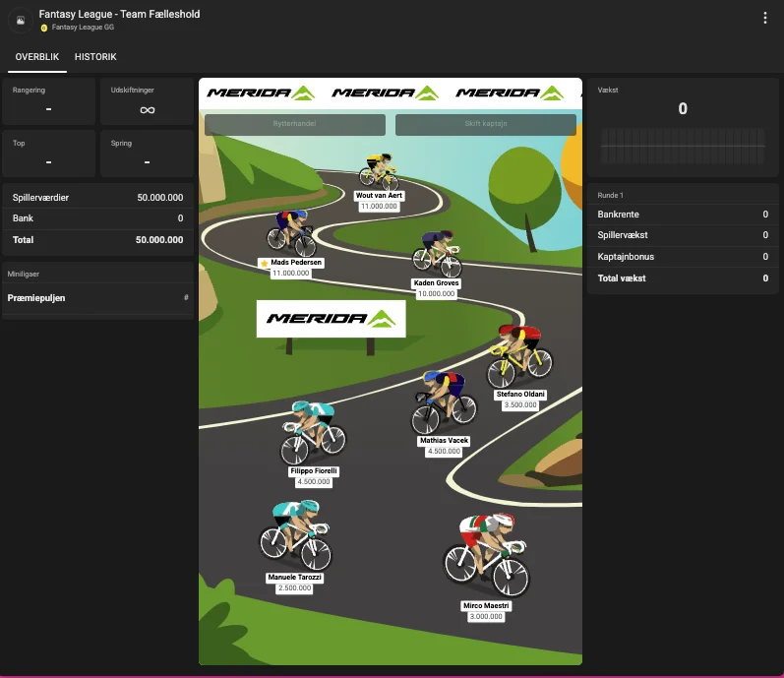Viewport: 784px width, 678px height.
Task: Click the Total 50.000.000 row
Action: [x=97, y=240]
